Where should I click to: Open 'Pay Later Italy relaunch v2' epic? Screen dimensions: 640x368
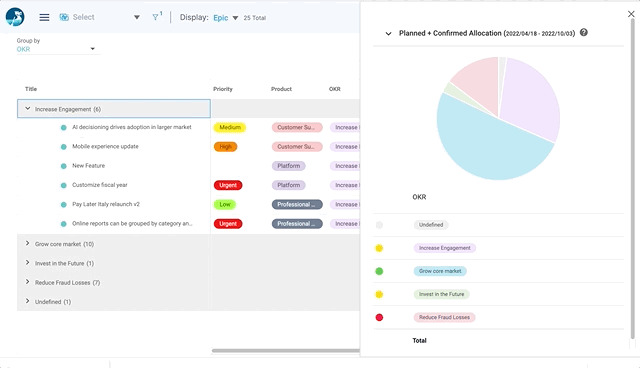pyautogui.click(x=106, y=204)
